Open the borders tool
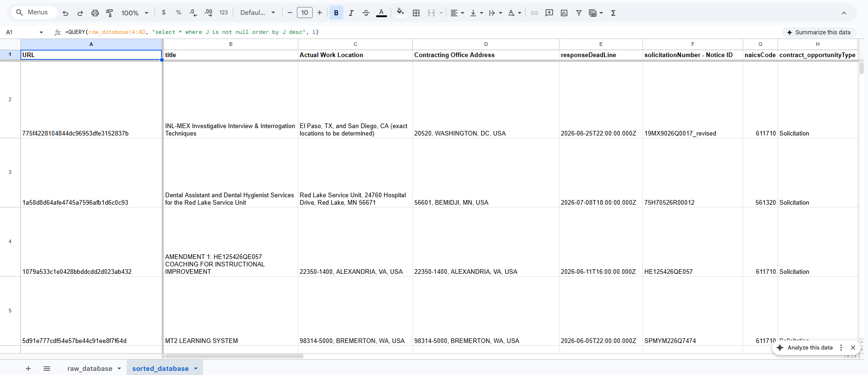The image size is (868, 375). 416,13
